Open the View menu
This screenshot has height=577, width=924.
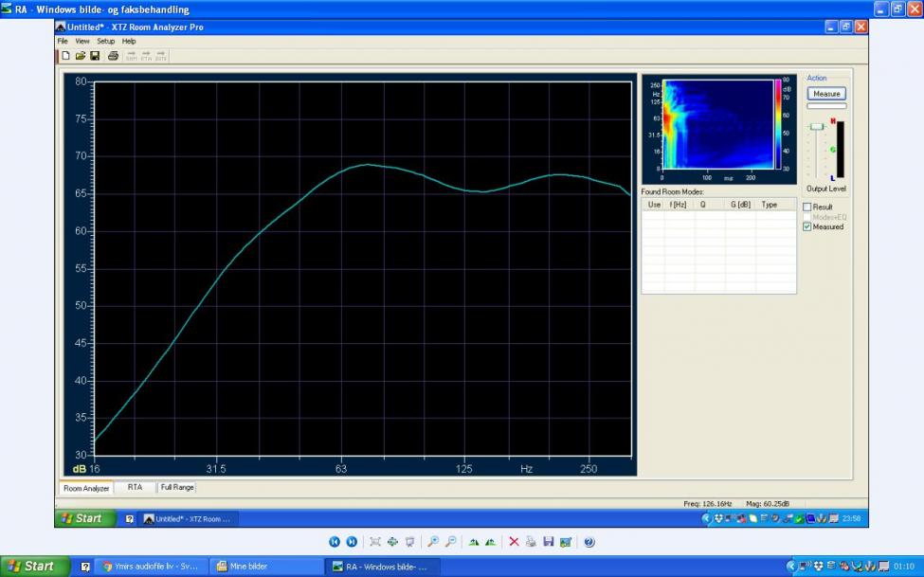(x=82, y=42)
